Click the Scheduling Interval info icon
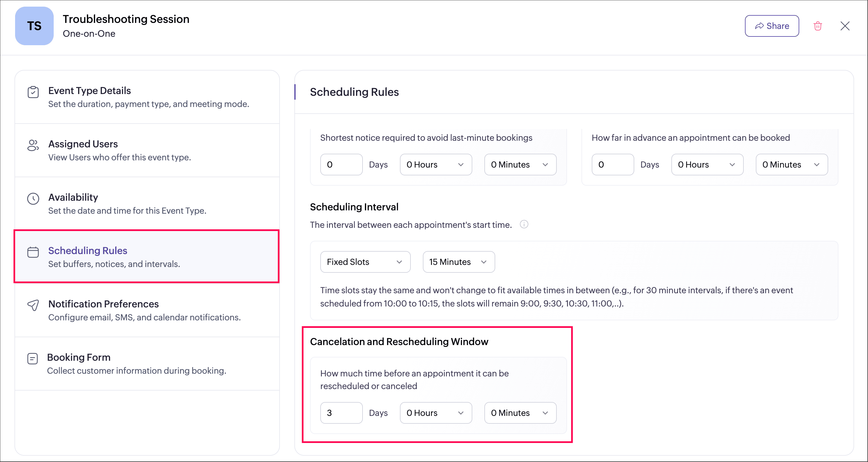Viewport: 868px width, 462px height. coord(524,224)
